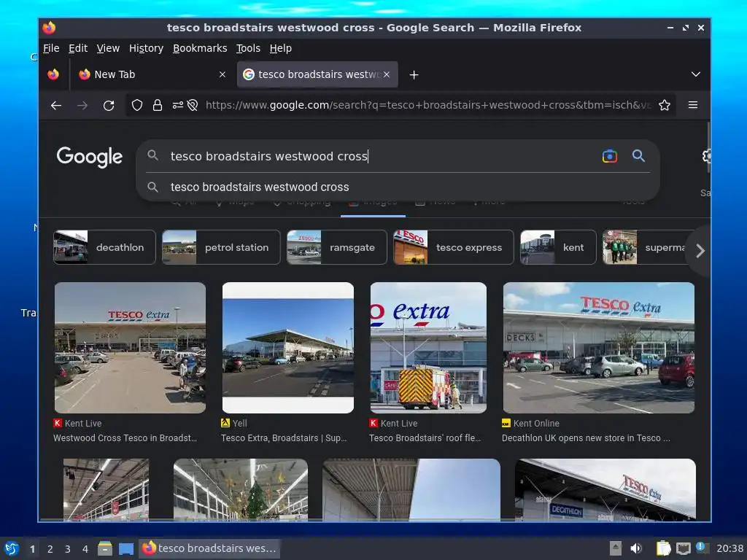Open the 'Decathlon UK opens new store' link
This screenshot has height=560, width=747.
(586, 438)
